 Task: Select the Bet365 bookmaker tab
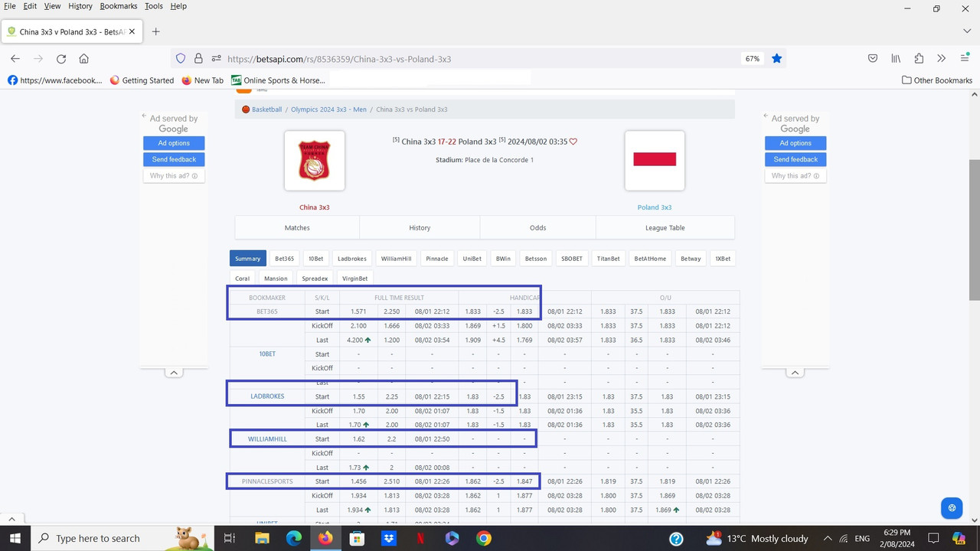tap(285, 259)
